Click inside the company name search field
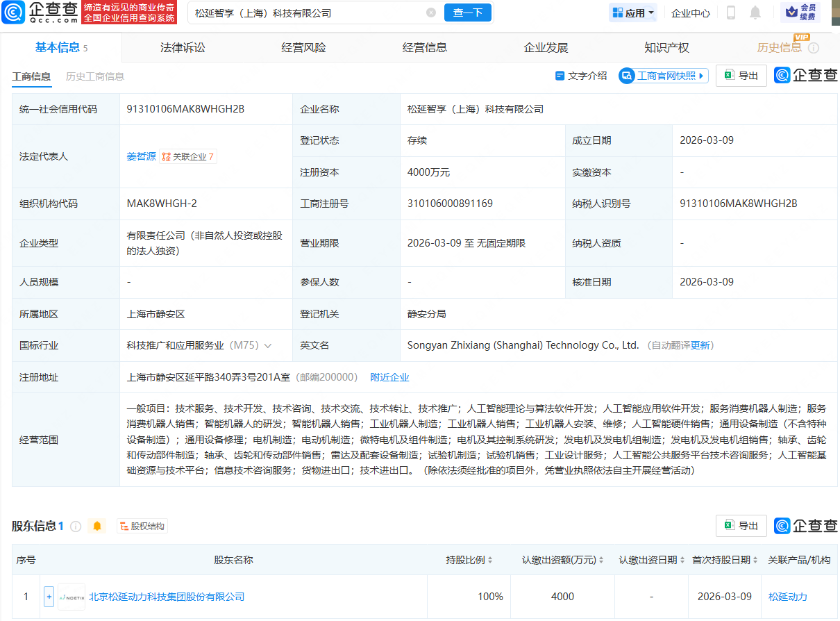The height and width of the screenshot is (621, 840). [x=278, y=13]
